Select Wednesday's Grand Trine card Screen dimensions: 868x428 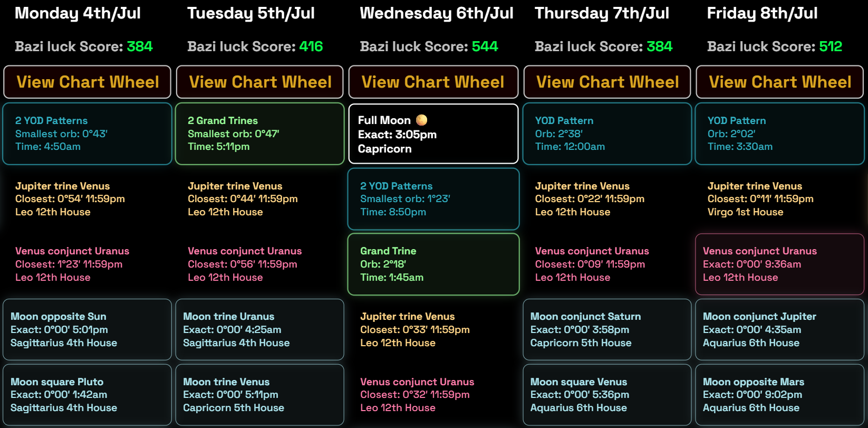coord(433,264)
